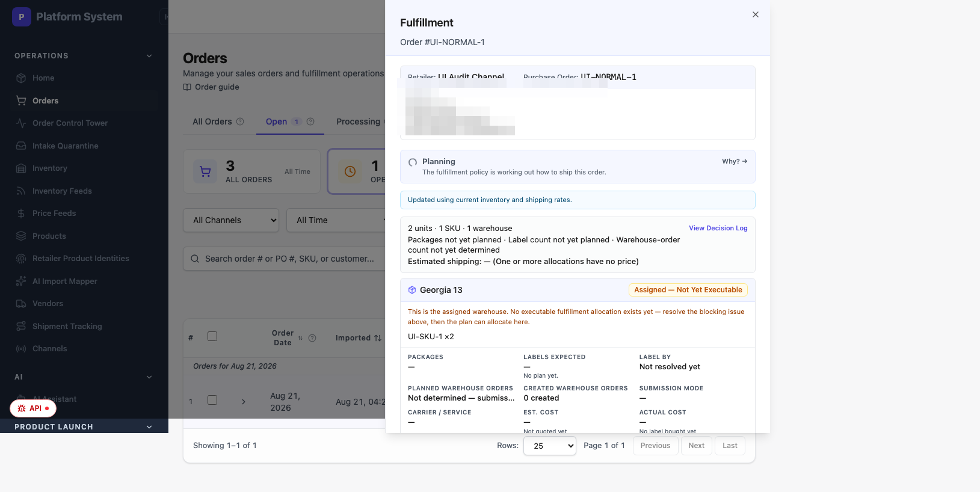
Task: Click the Orders cart icon in sidebar
Action: tap(21, 100)
